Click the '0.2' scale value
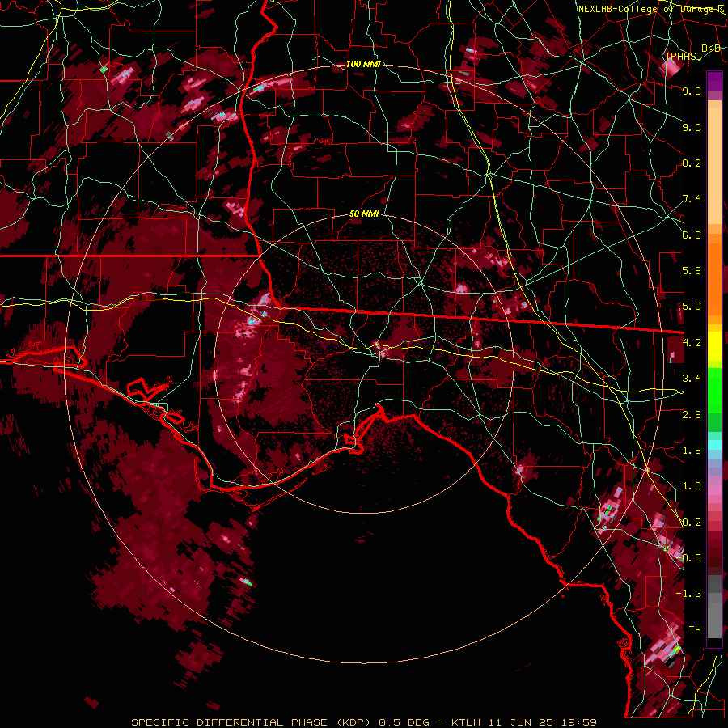728x728 pixels. tap(692, 523)
